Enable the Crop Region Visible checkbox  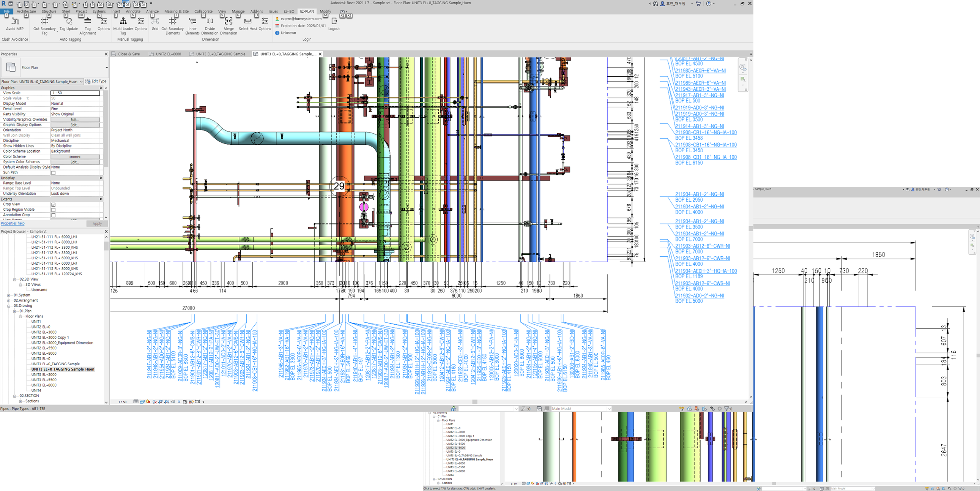(54, 210)
